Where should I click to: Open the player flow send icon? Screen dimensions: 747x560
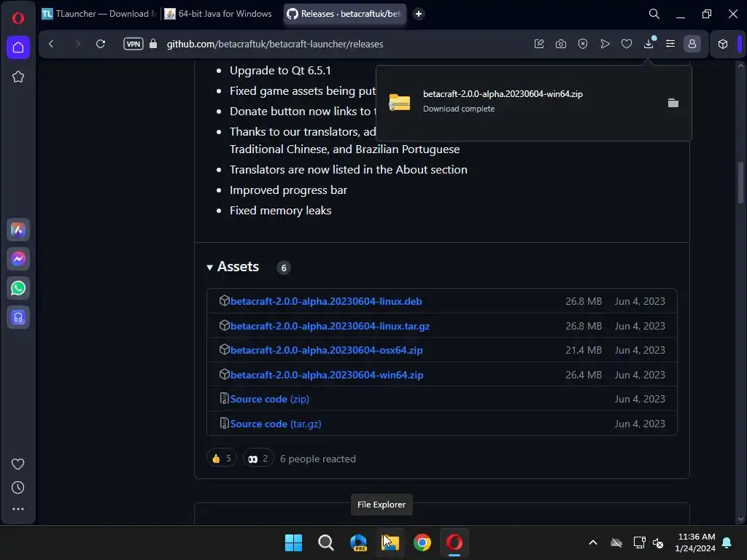point(605,44)
